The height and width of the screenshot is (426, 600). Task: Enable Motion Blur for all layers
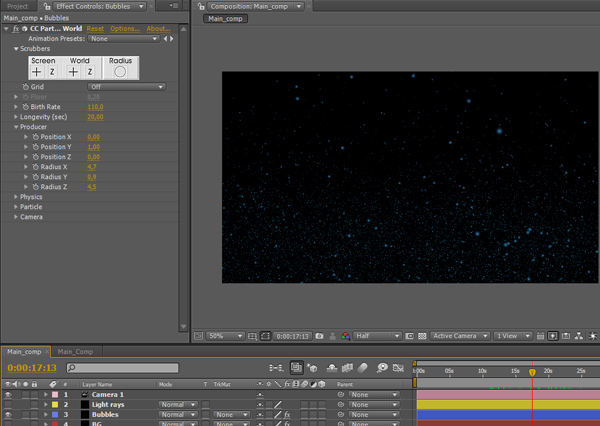pyautogui.click(x=362, y=368)
